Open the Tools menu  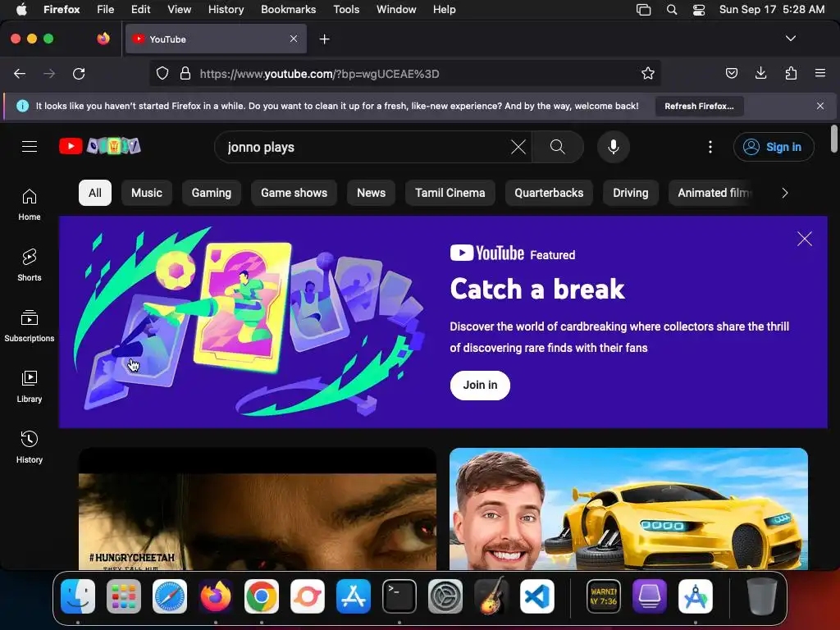(x=346, y=10)
